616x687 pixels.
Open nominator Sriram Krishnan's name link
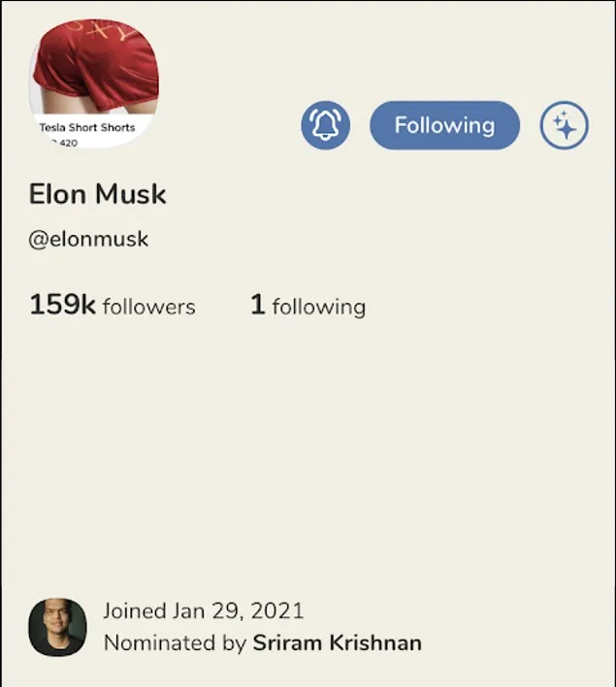click(337, 642)
